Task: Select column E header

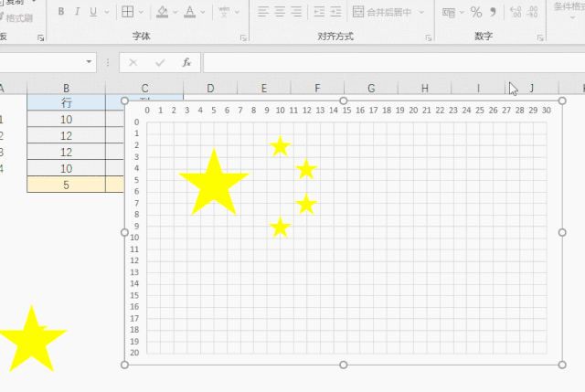Action: (x=264, y=88)
